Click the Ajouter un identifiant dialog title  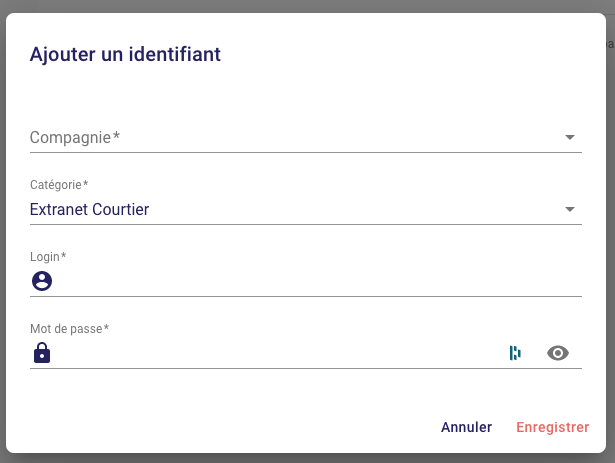pos(125,54)
